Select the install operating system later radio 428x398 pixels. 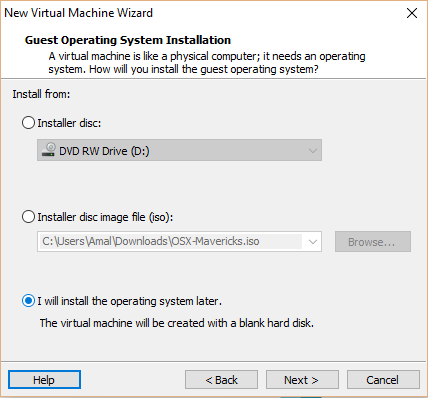(x=28, y=301)
